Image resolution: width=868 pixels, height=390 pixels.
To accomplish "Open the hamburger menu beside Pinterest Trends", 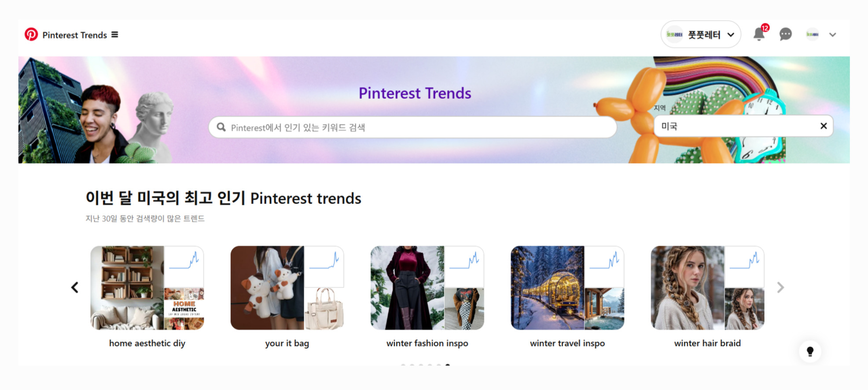I will click(115, 34).
